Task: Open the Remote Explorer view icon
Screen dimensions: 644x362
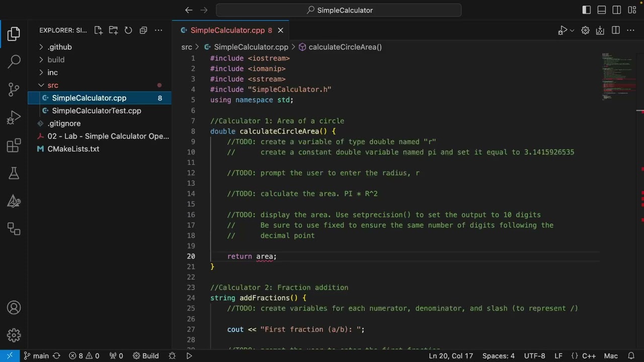Action: click(x=14, y=229)
